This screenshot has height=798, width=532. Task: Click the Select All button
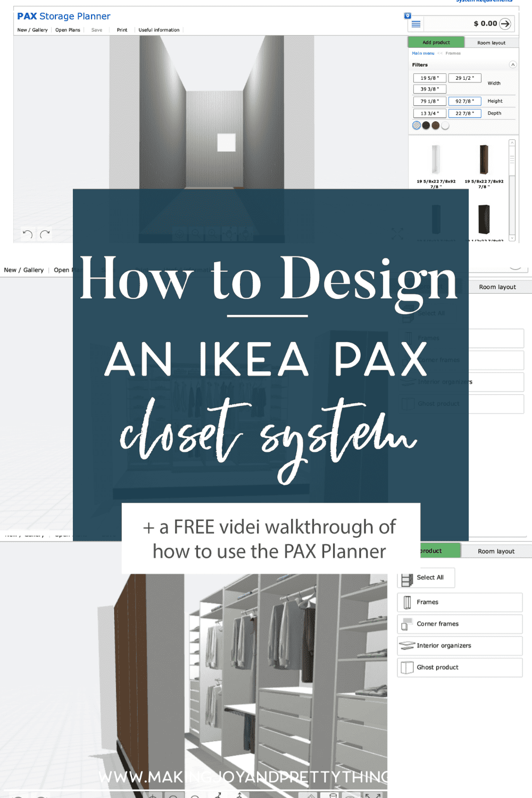[x=426, y=578]
